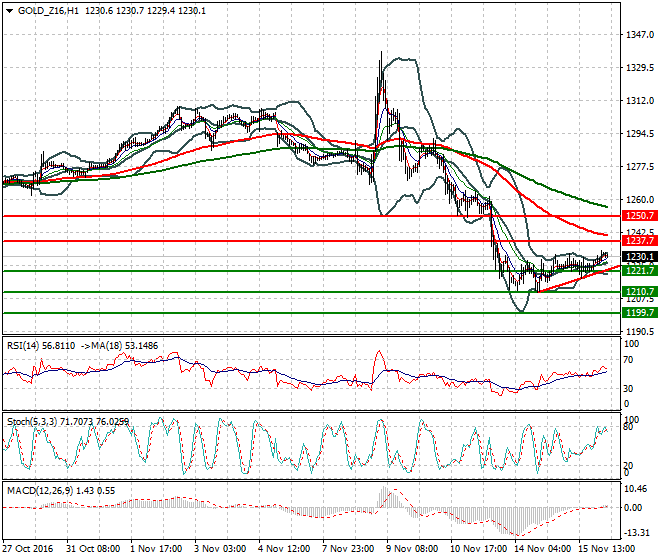Select the 1294.5 price axis value
Image resolution: width=660 pixels, height=560 pixels.
640,134
